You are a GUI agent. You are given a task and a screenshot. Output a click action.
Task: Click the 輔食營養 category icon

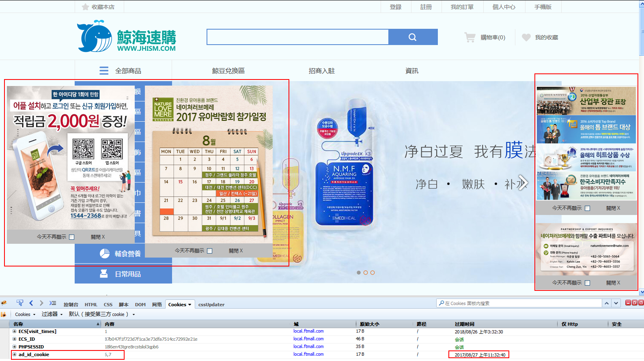point(105,254)
